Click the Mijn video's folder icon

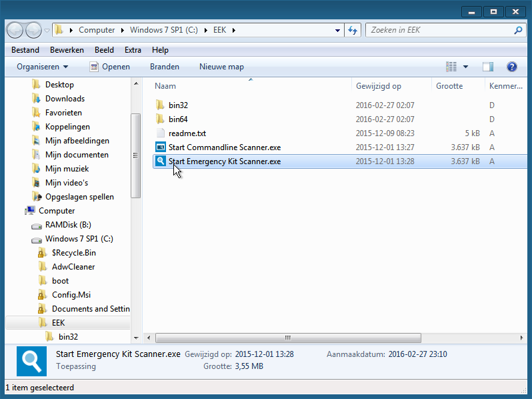pyautogui.click(x=36, y=183)
